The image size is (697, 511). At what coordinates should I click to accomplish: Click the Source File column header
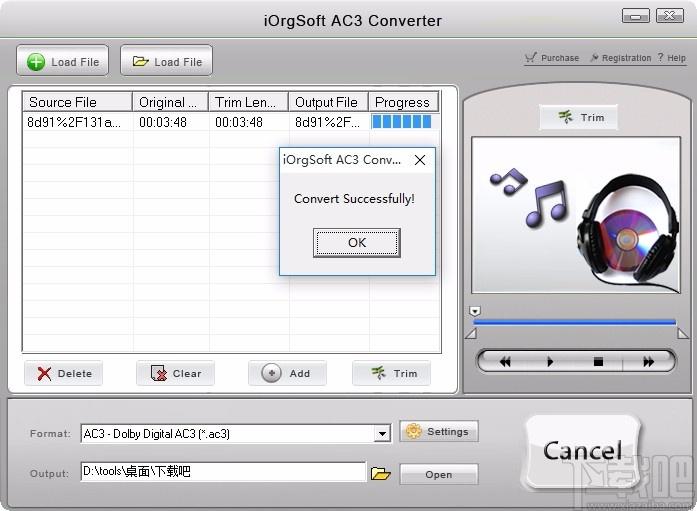coord(77,102)
